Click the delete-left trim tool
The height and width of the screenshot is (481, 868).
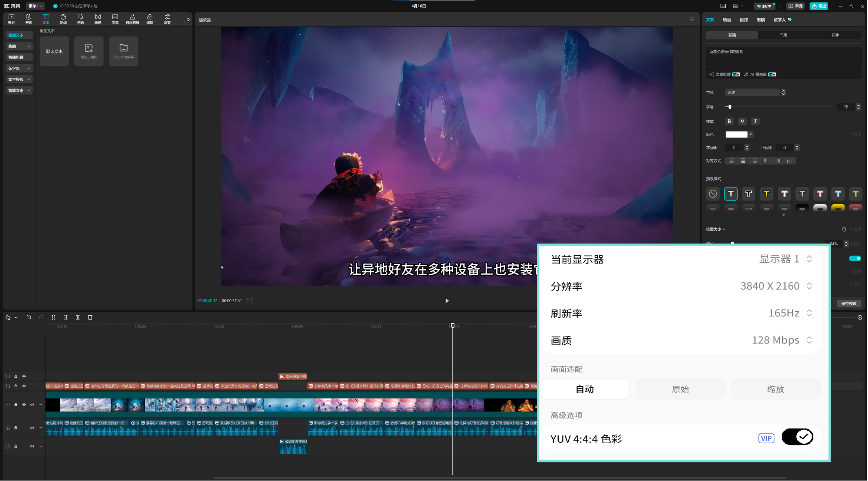pyautogui.click(x=66, y=317)
